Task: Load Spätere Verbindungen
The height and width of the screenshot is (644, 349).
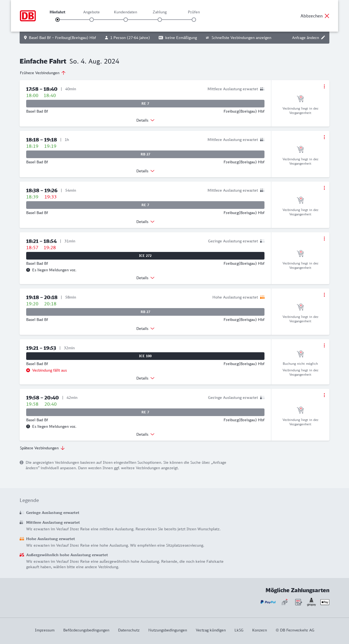Action: point(42,448)
